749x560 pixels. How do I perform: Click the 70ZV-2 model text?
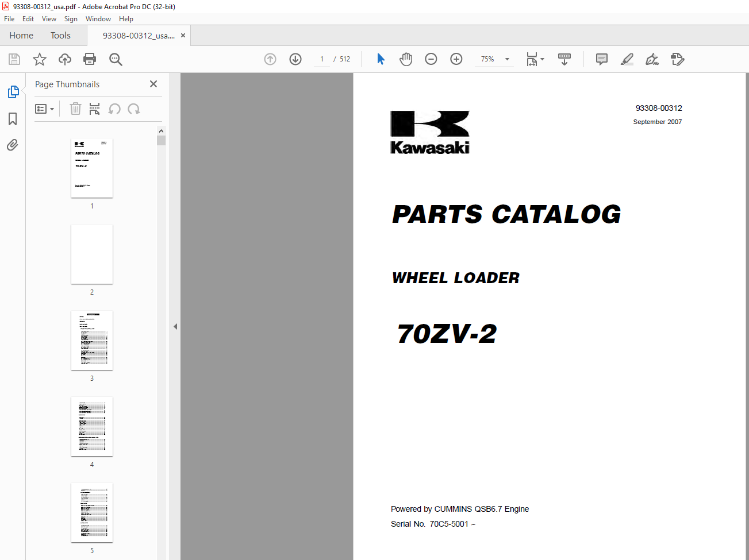click(x=447, y=334)
